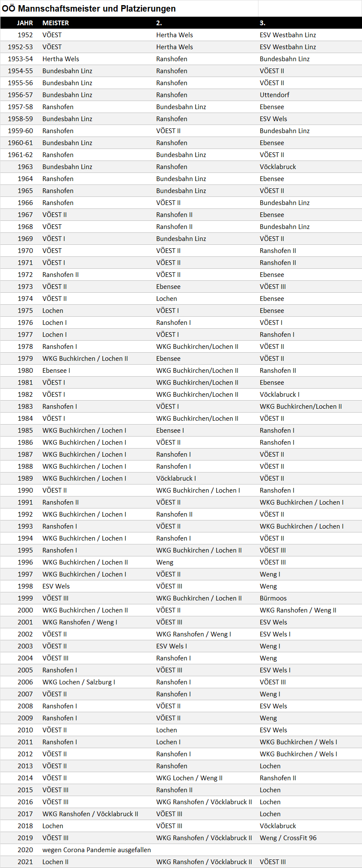Select champion 'Ebensee I' in the 1980 row

[56, 371]
